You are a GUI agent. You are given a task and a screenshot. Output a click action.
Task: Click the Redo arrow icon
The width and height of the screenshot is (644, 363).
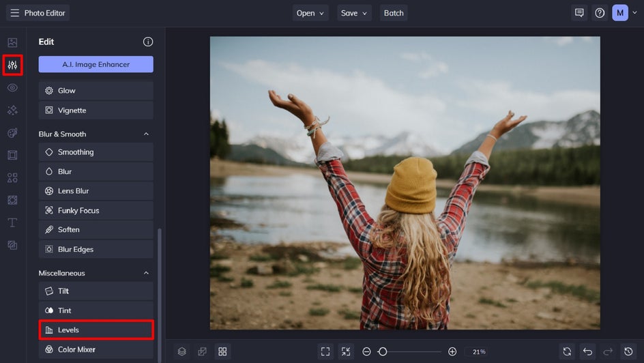[608, 351]
